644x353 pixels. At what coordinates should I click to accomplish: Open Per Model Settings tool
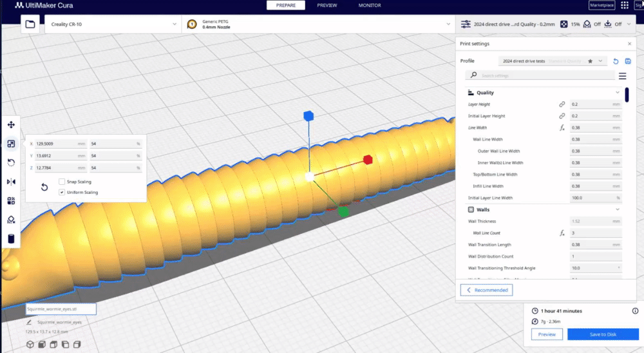coord(11,200)
